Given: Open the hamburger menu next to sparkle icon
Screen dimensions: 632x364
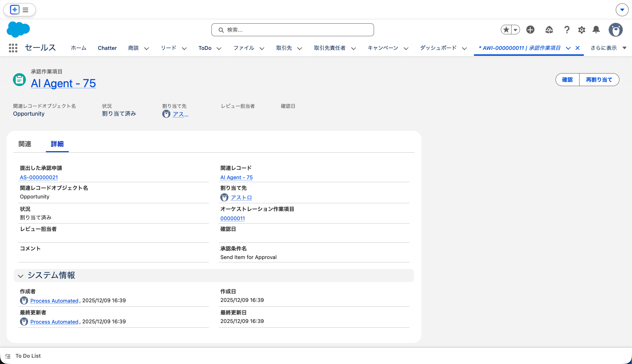Looking at the screenshot, I should coord(26,10).
